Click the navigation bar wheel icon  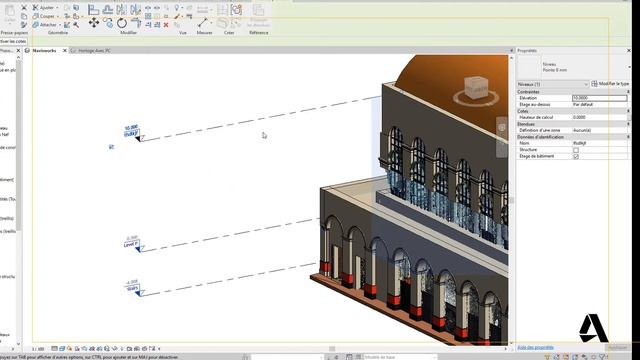click(x=502, y=128)
